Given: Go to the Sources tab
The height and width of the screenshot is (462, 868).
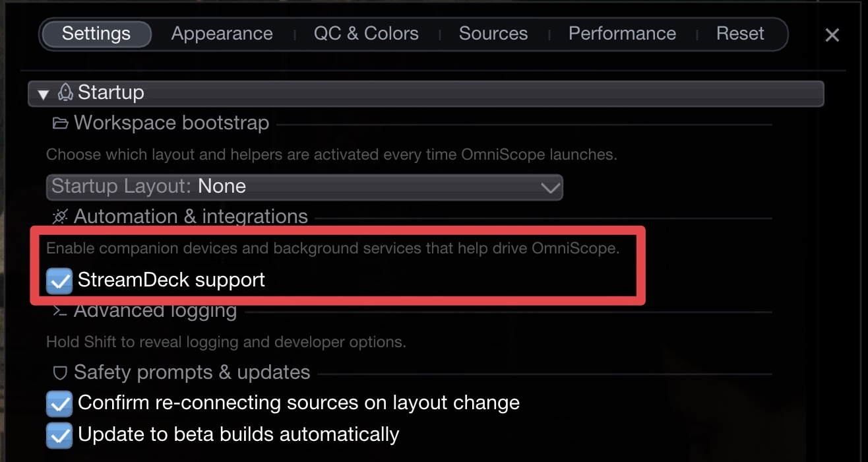Looking at the screenshot, I should 493,34.
